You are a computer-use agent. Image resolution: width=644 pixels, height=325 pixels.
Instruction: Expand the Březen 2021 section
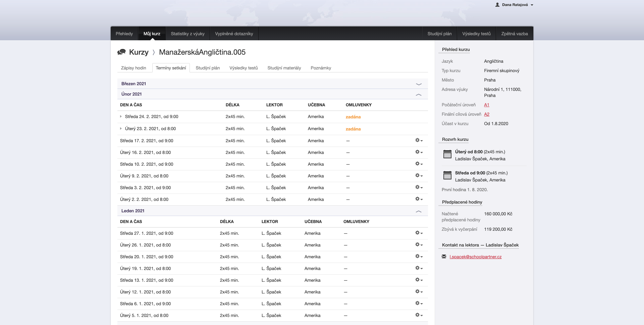[419, 84]
